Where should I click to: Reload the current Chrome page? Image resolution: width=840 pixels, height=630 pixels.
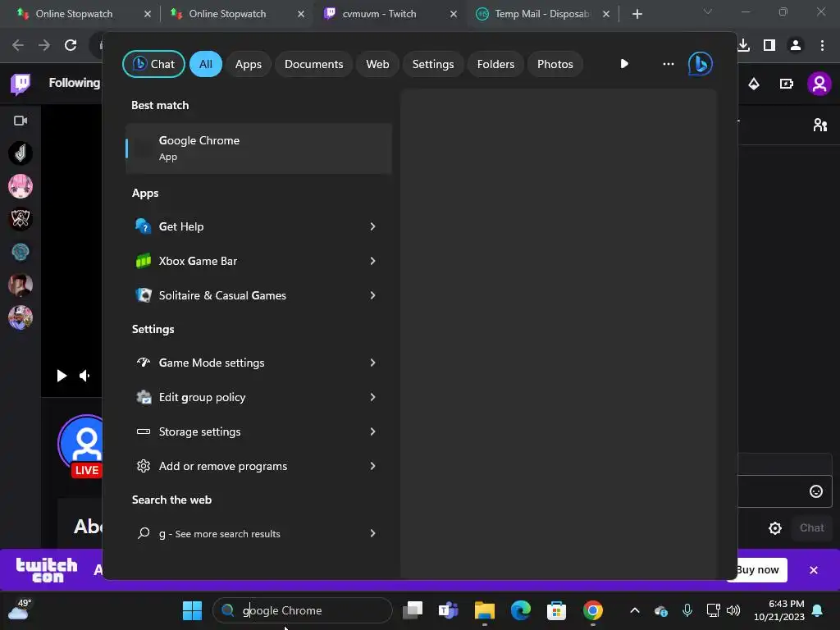71,45
